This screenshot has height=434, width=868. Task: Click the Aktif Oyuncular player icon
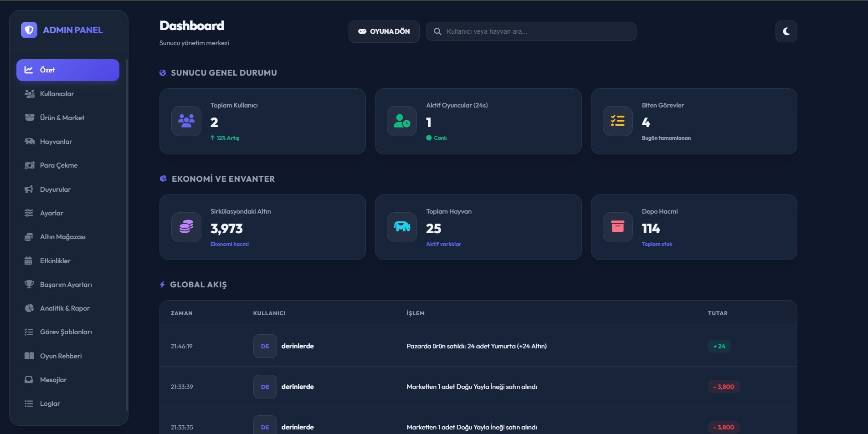point(402,121)
